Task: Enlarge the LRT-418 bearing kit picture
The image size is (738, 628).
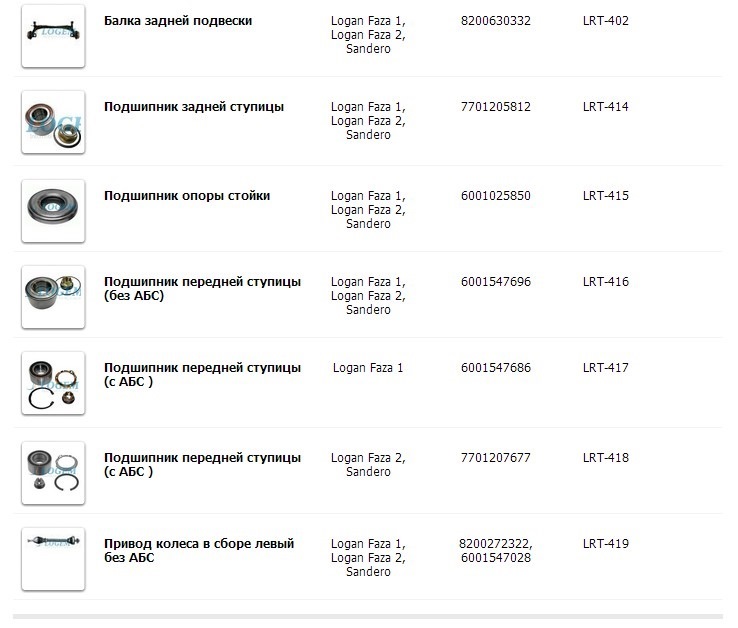Action: pyautogui.click(x=53, y=471)
